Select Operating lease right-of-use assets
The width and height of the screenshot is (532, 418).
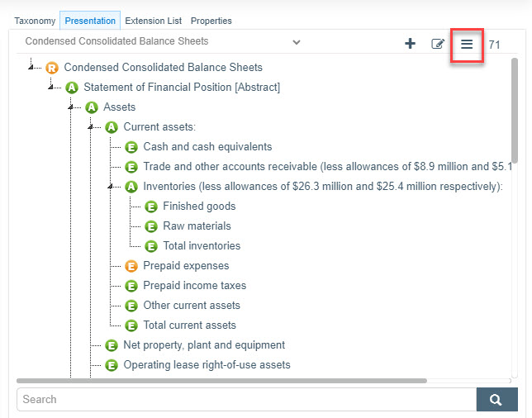(207, 365)
